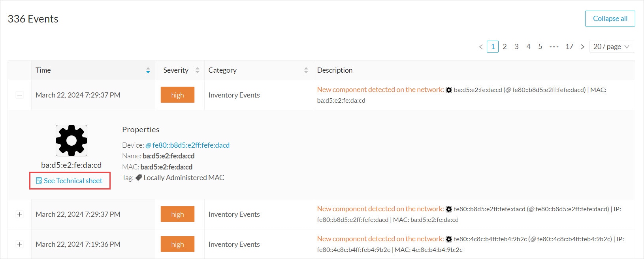The height and width of the screenshot is (259, 644).
Task: Click the orange high severity badge in first row
Action: coord(177,95)
